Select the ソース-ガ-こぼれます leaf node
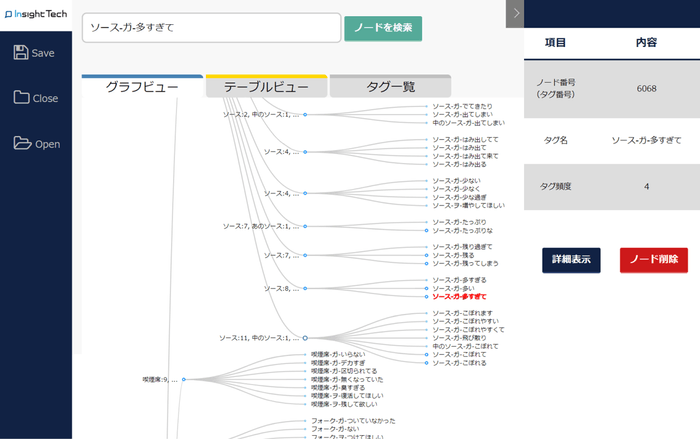700x439 pixels. click(461, 313)
